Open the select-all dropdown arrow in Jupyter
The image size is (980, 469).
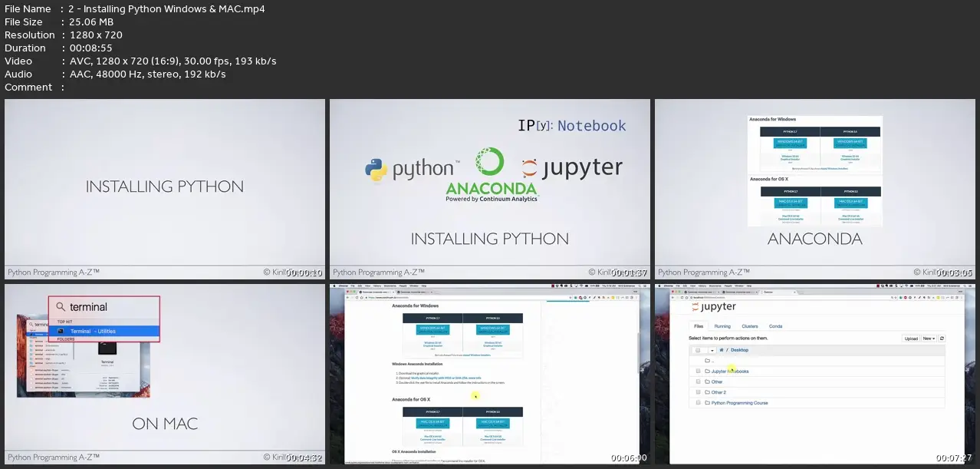pos(712,350)
